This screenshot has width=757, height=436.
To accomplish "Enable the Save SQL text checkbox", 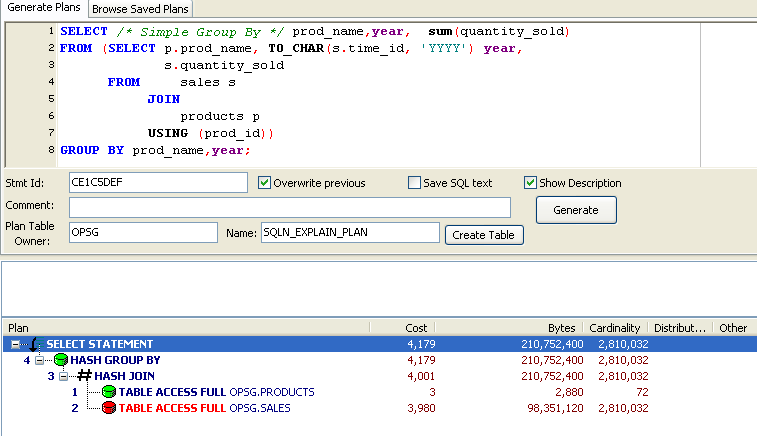I will click(x=414, y=183).
